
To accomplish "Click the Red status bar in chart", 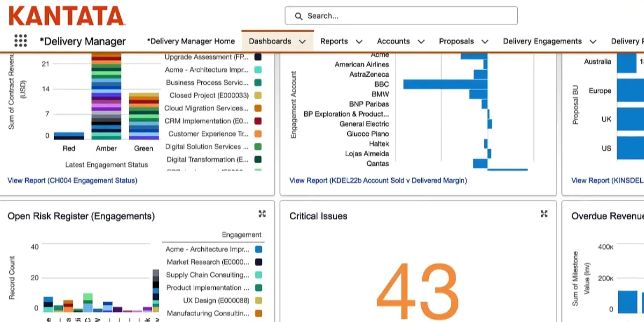I will click(x=69, y=136).
